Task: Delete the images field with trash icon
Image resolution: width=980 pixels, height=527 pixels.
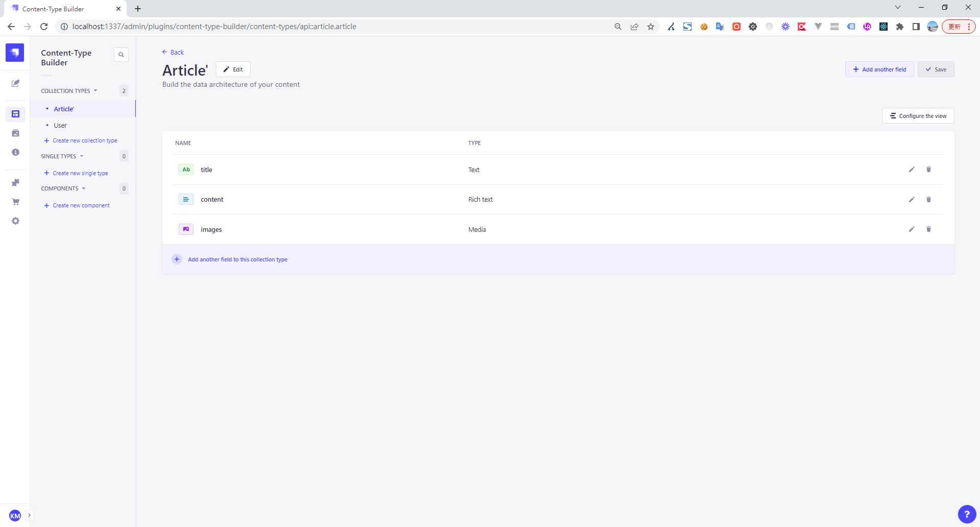Action: 928,229
